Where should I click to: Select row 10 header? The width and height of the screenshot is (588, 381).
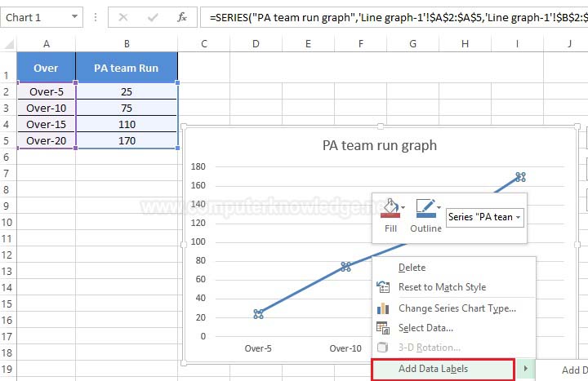point(8,222)
